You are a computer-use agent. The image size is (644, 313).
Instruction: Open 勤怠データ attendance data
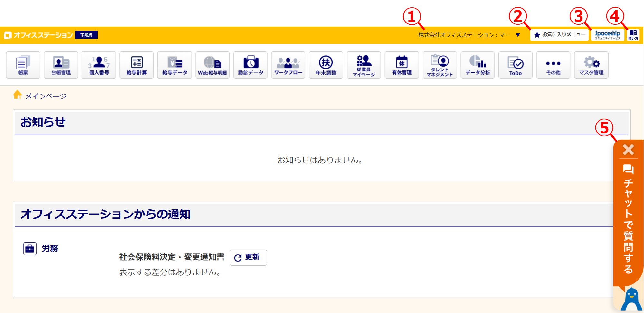251,65
